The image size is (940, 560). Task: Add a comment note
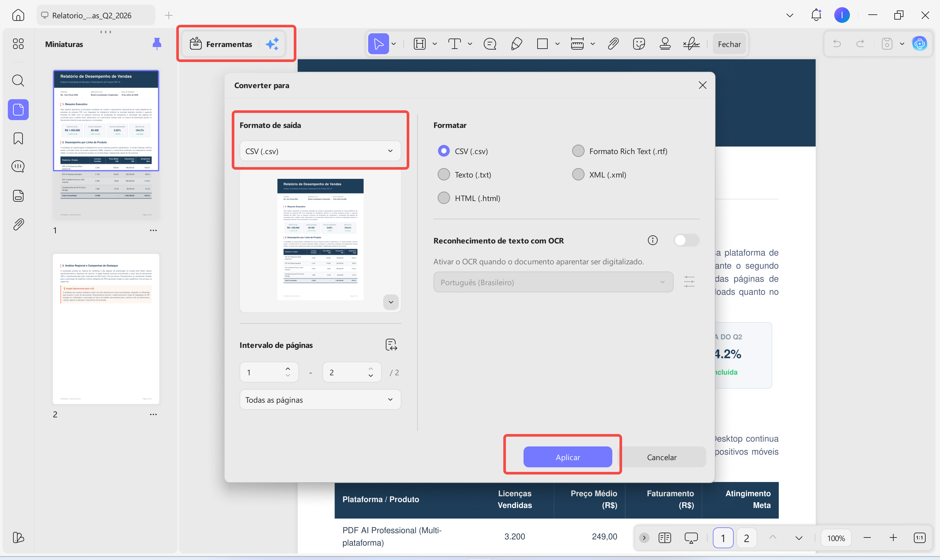pos(490,44)
